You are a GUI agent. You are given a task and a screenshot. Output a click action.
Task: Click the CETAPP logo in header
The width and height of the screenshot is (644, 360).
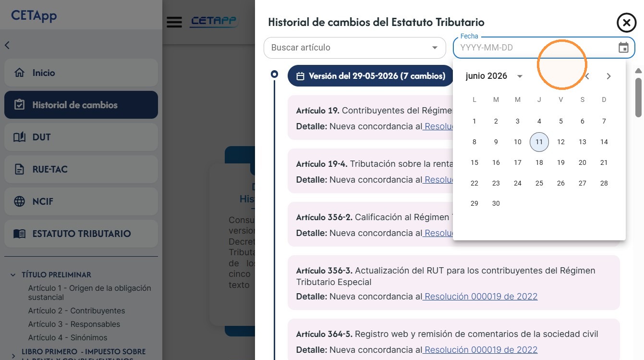[x=214, y=22]
